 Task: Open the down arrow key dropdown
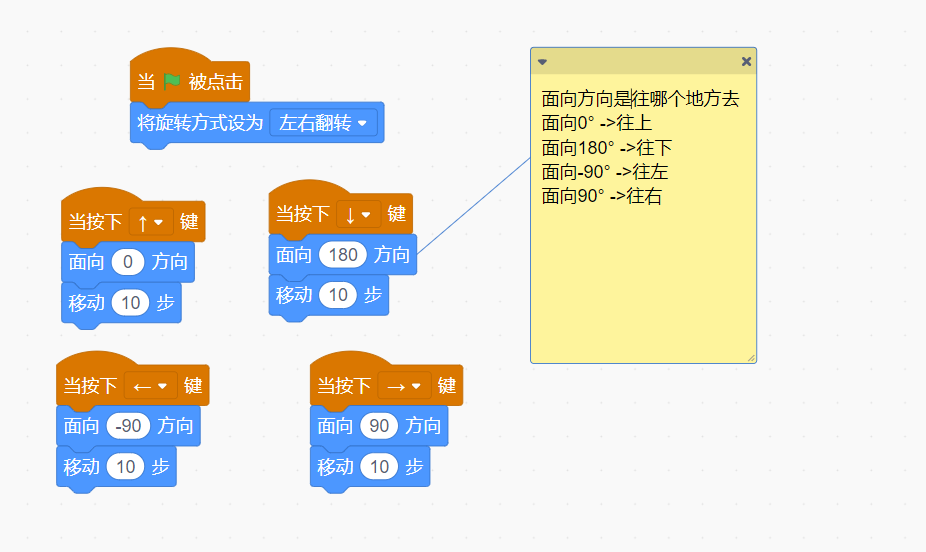click(x=358, y=214)
